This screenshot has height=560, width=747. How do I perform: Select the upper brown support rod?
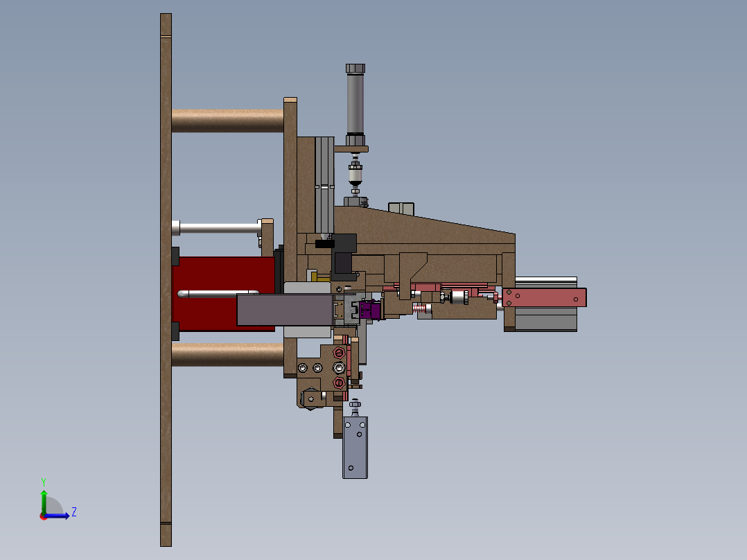point(228,121)
